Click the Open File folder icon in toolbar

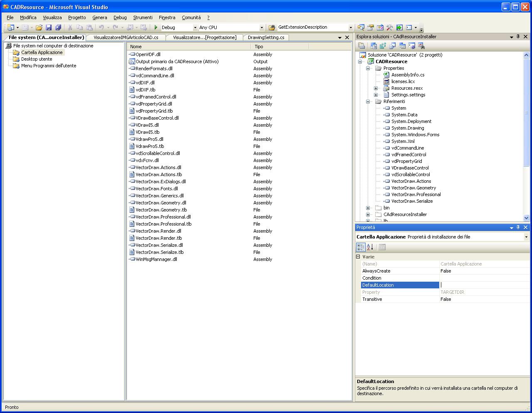pyautogui.click(x=39, y=27)
